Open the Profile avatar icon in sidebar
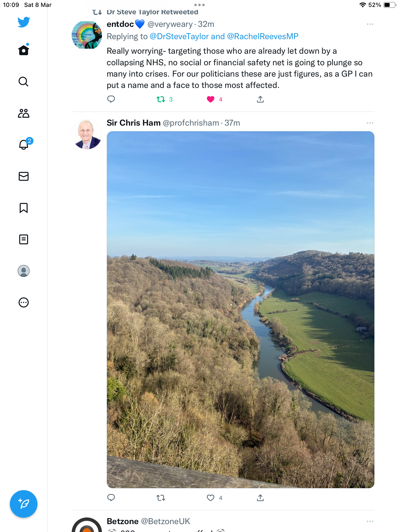 point(24,271)
